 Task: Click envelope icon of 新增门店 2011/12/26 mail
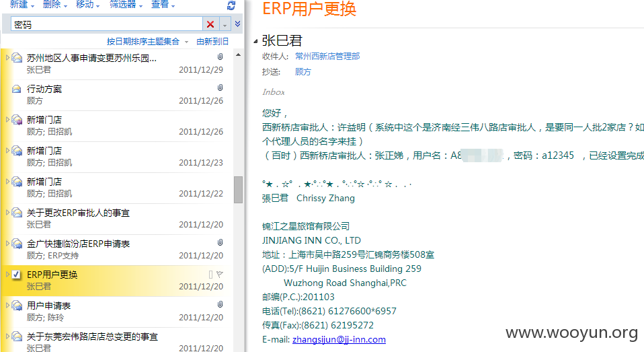tap(17, 120)
